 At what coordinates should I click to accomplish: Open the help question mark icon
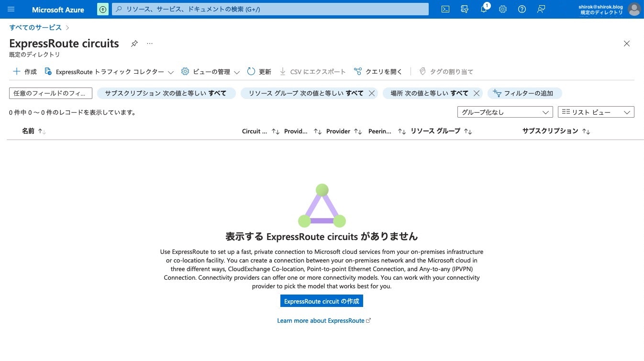tap(522, 9)
